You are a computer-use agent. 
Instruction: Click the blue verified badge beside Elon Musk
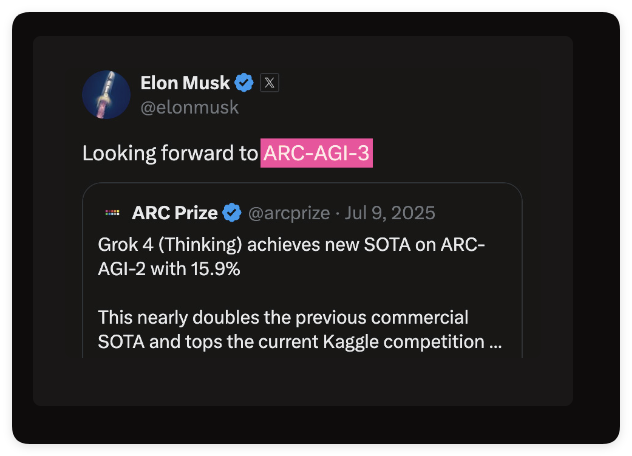244,82
